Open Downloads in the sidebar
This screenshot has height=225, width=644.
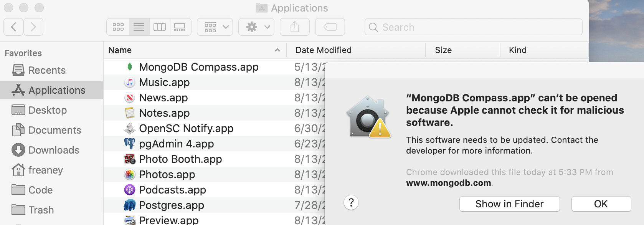pyautogui.click(x=54, y=150)
